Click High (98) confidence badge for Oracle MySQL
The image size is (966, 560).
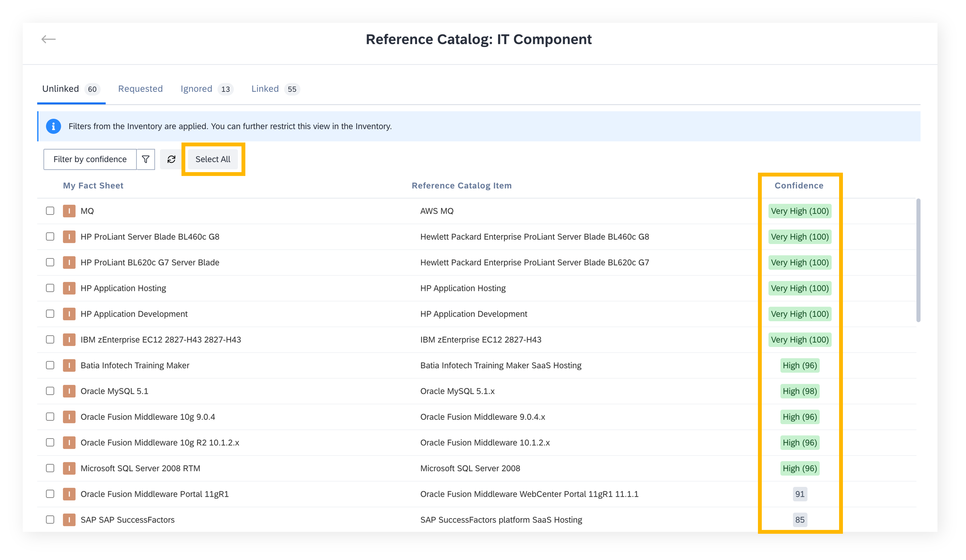(800, 391)
